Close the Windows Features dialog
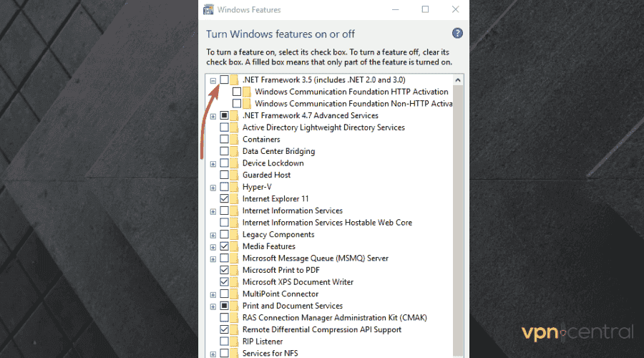Screen dimensions: 644x358 coord(455,9)
